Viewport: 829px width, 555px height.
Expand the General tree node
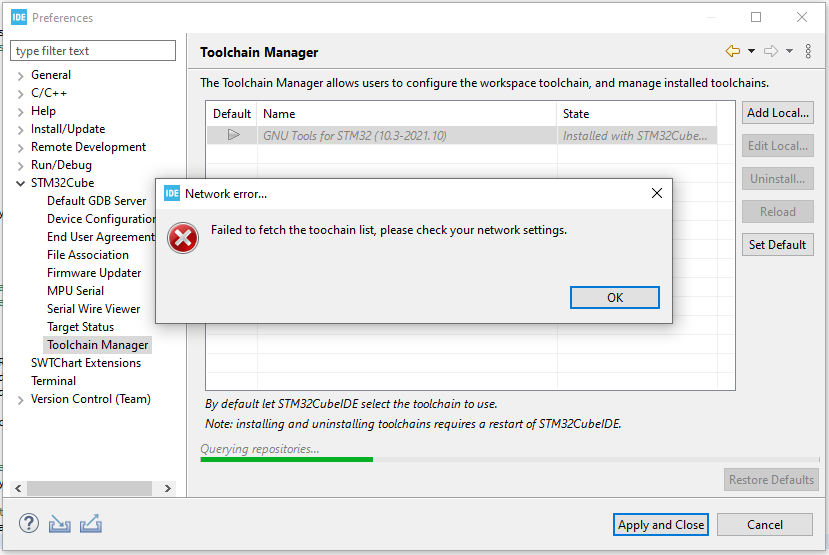pyautogui.click(x=20, y=76)
